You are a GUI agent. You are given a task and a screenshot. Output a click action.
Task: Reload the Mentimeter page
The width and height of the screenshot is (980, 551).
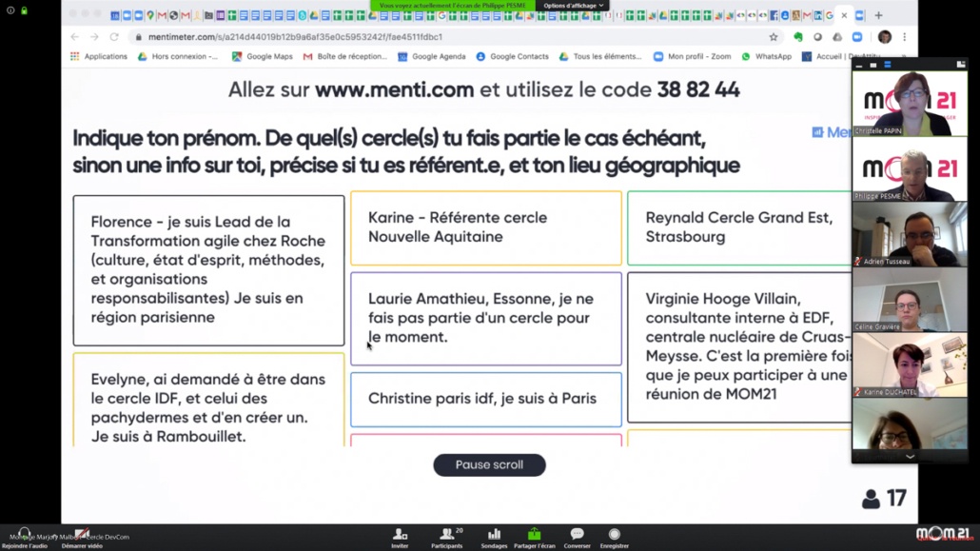pos(114,37)
